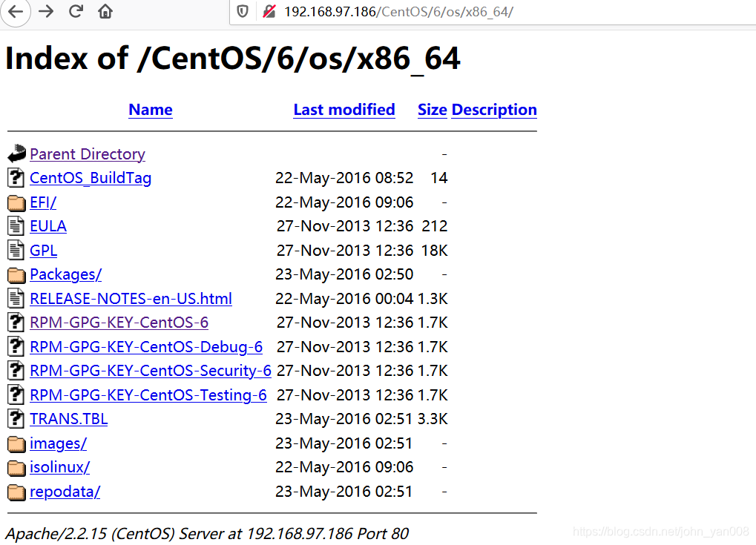Click the RPM-GPG-KEY-CentOS-Debug-6 file icon
Viewport: 756px width, 545px height.
[16, 346]
